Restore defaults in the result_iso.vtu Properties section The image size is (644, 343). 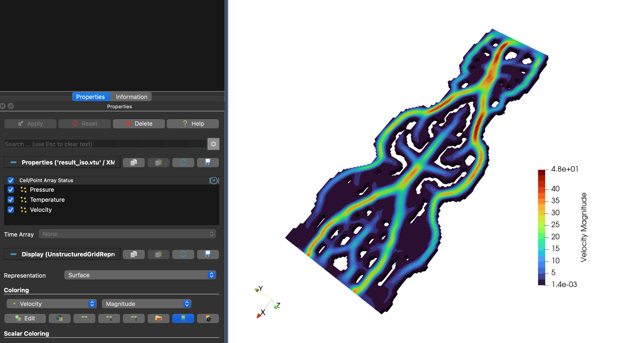pyautogui.click(x=183, y=163)
